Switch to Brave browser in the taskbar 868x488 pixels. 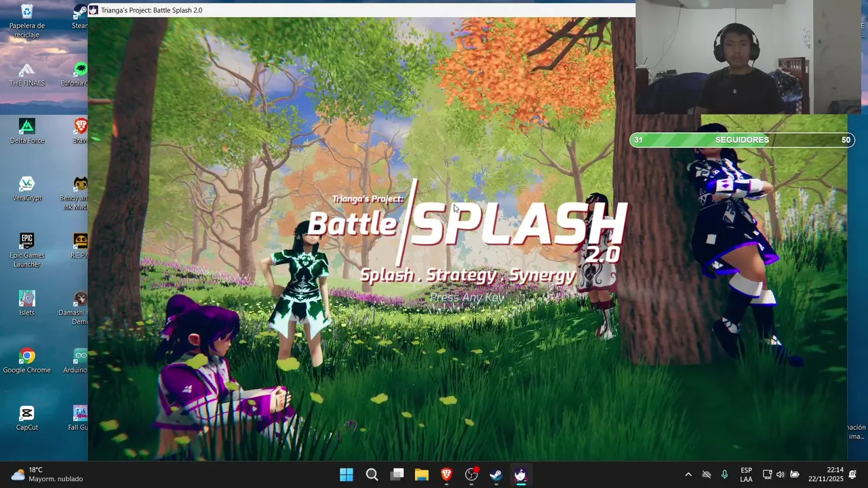446,474
